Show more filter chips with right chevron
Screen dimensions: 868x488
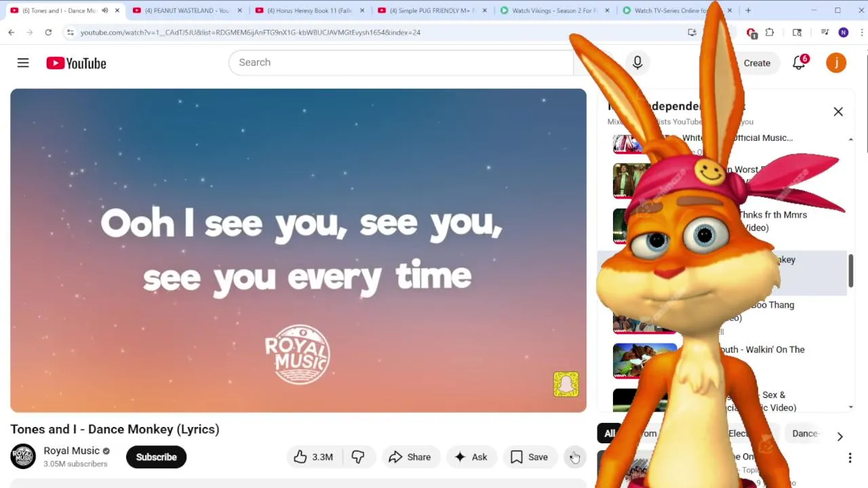click(840, 436)
